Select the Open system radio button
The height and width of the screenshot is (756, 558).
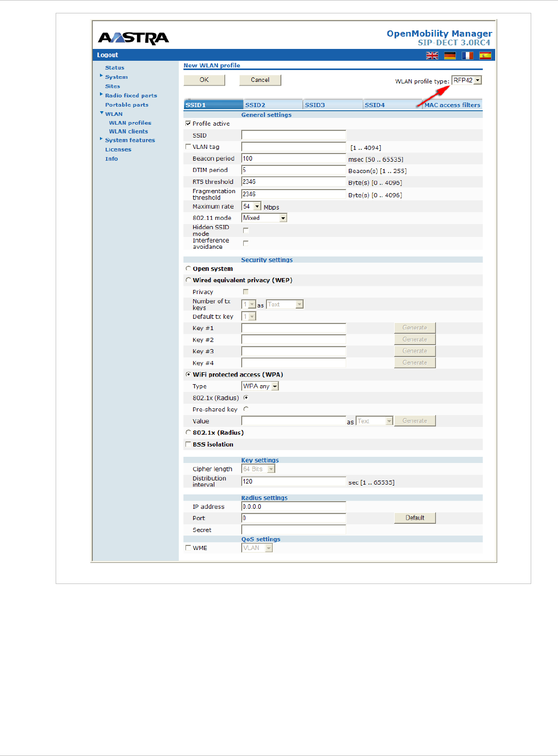click(x=188, y=269)
